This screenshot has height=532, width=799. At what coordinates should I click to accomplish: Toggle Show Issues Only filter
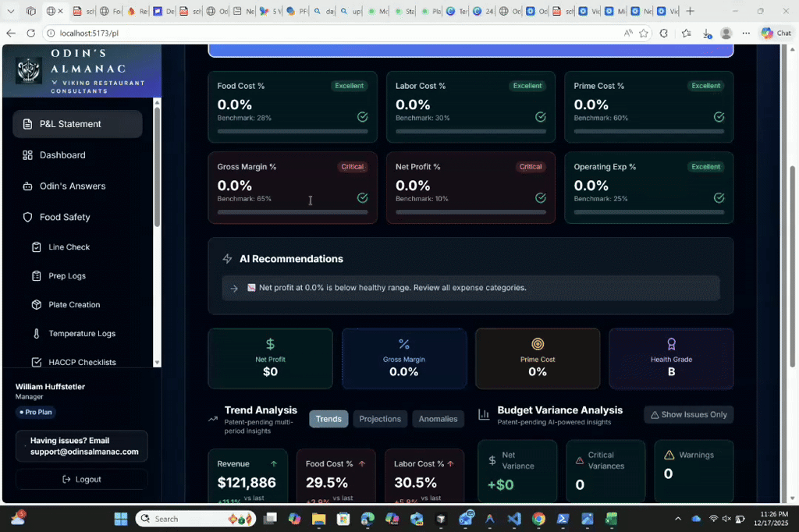coord(689,415)
